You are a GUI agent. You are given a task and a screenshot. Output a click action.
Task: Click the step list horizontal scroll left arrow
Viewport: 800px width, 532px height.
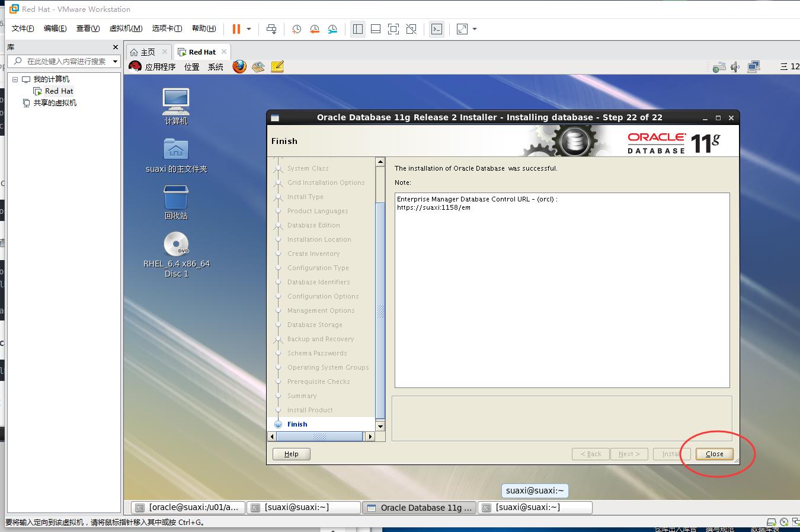point(273,437)
